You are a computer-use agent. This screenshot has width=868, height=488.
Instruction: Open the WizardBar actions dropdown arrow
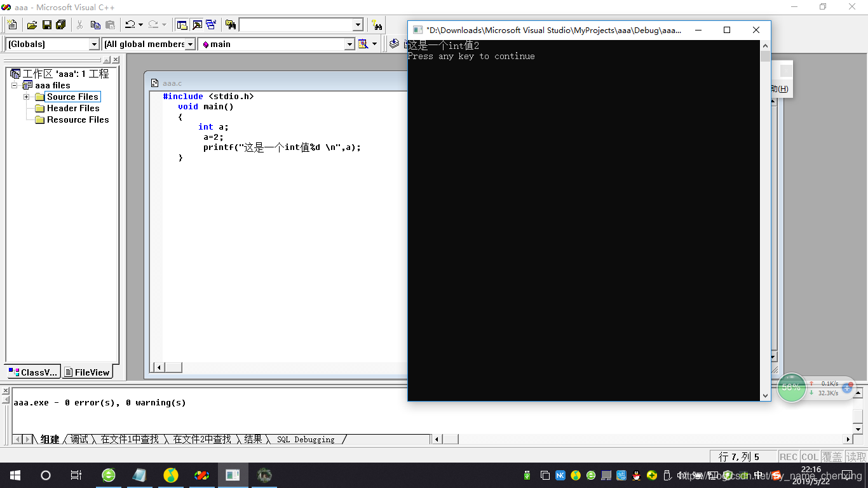click(374, 44)
